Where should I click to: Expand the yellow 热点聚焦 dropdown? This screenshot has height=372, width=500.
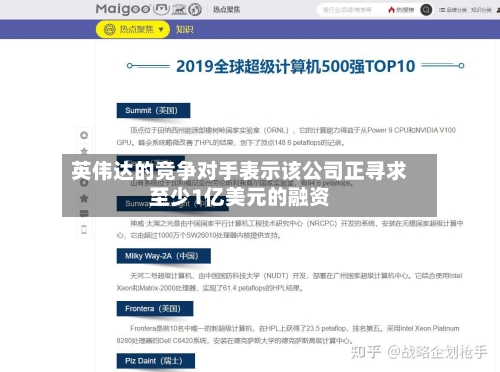click(x=133, y=29)
